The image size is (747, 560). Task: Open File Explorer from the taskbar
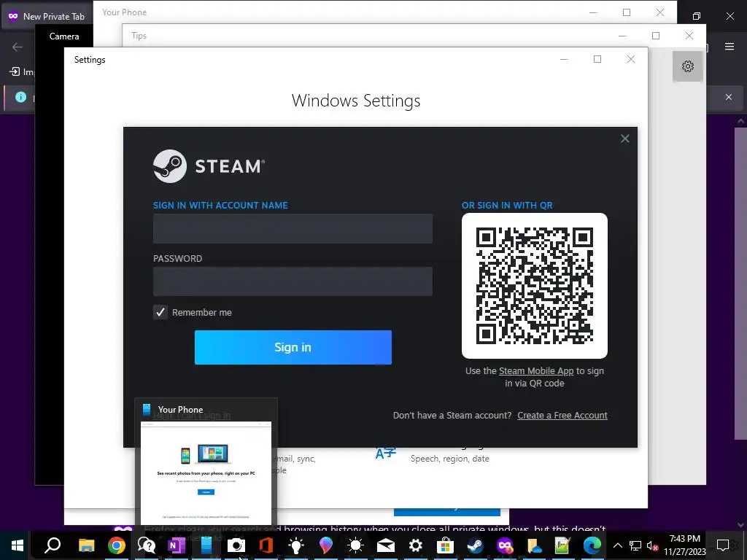[x=86, y=545]
